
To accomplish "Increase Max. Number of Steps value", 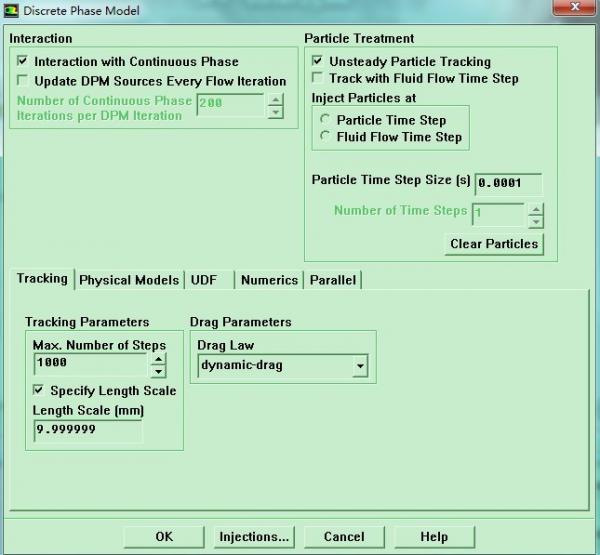I will click(x=158, y=358).
